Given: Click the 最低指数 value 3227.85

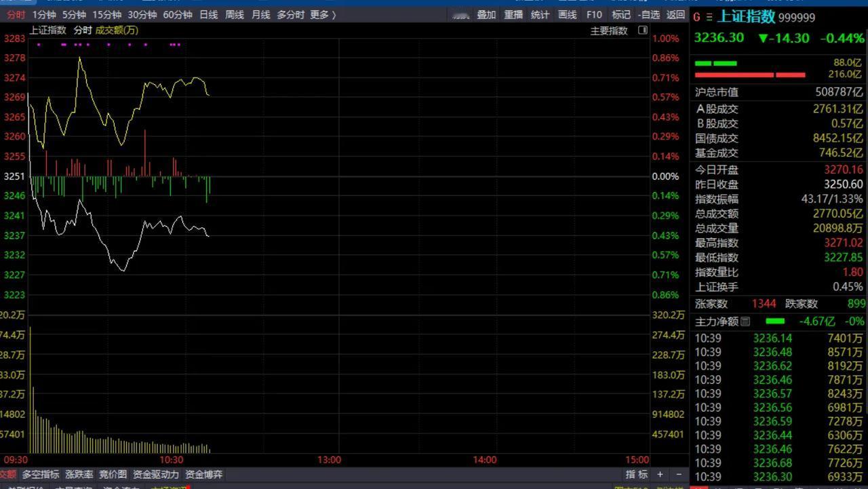Looking at the screenshot, I should [x=844, y=258].
